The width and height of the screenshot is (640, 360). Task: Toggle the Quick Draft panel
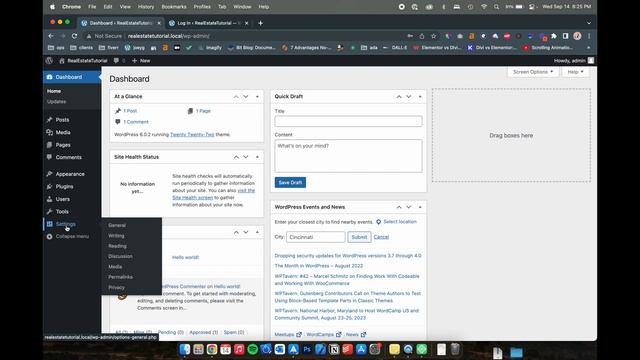pyautogui.click(x=420, y=97)
